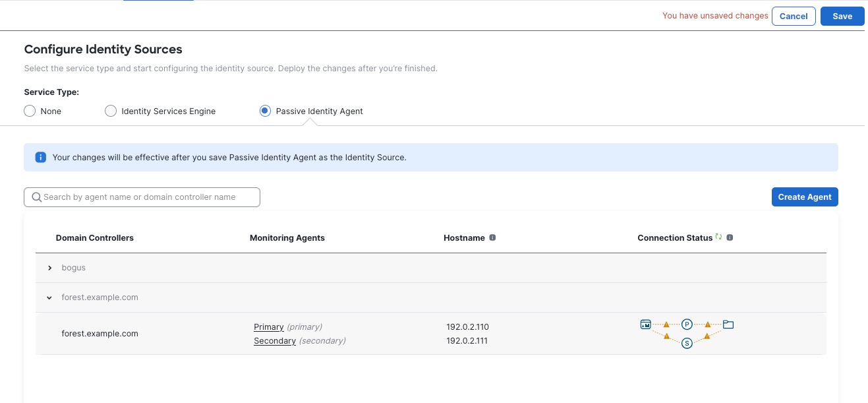Select the Identity Services Engine option
The image size is (868, 403).
pos(111,111)
